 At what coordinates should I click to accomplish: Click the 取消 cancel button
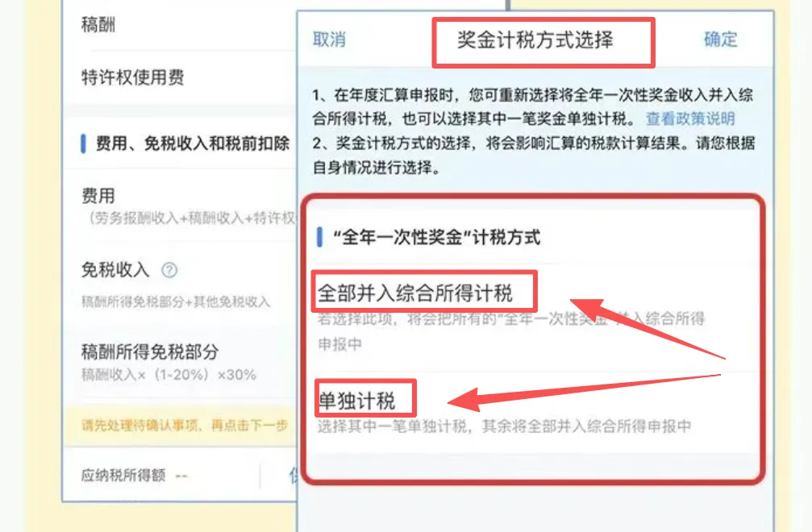[x=329, y=39]
